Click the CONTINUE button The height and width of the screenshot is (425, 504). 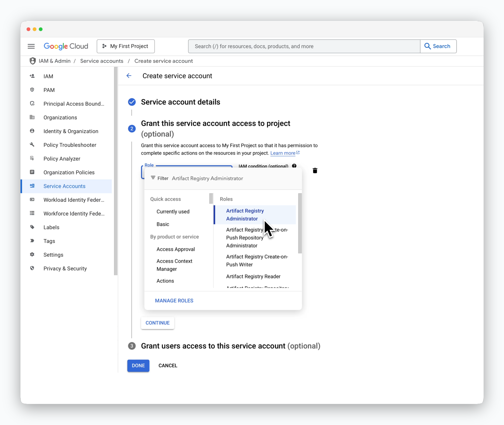point(158,323)
